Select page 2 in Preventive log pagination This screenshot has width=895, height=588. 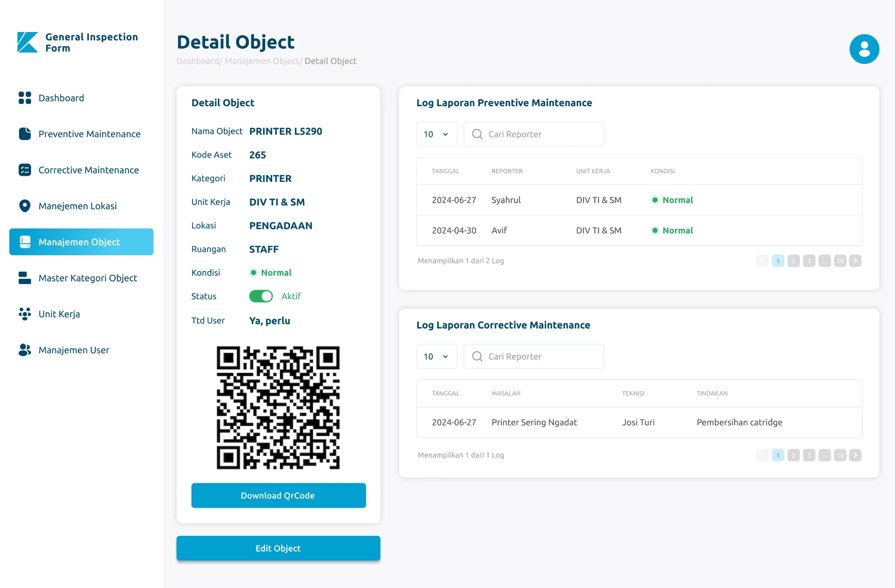[x=793, y=261]
